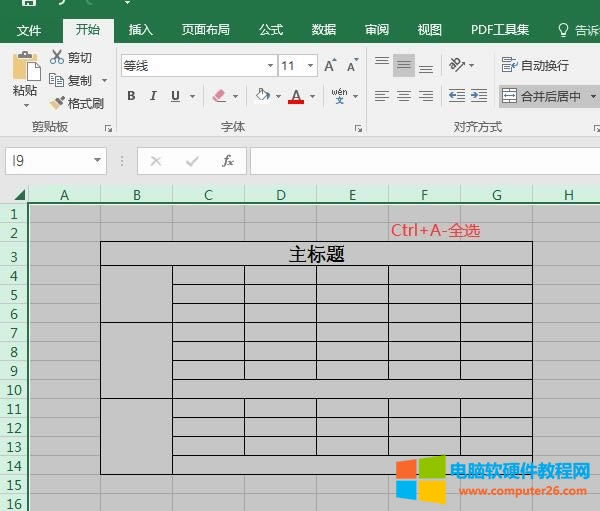Click the merged 主标题 title cell
The width and height of the screenshot is (600, 511).
tap(316, 254)
